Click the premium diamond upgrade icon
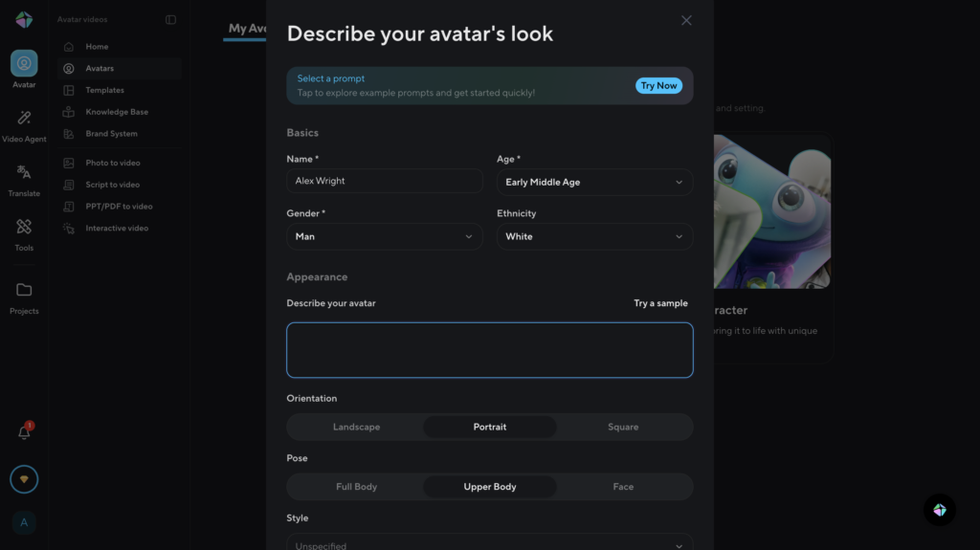 (24, 479)
